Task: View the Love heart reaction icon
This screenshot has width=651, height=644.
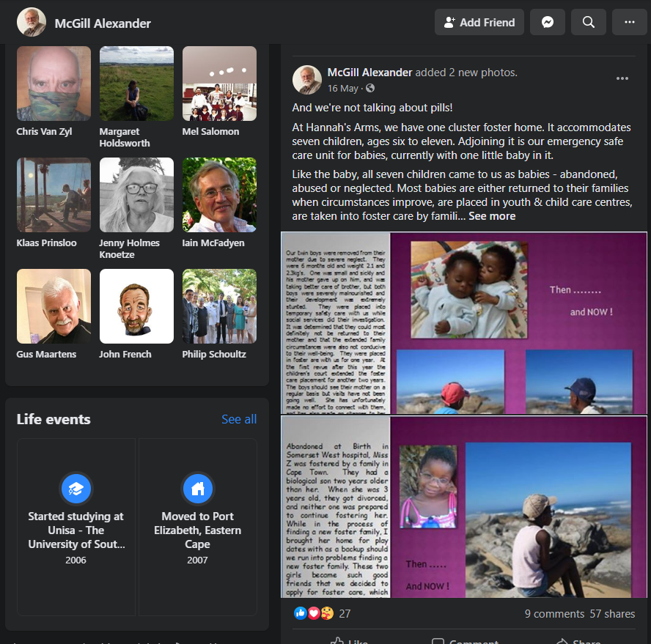Action: [x=314, y=613]
